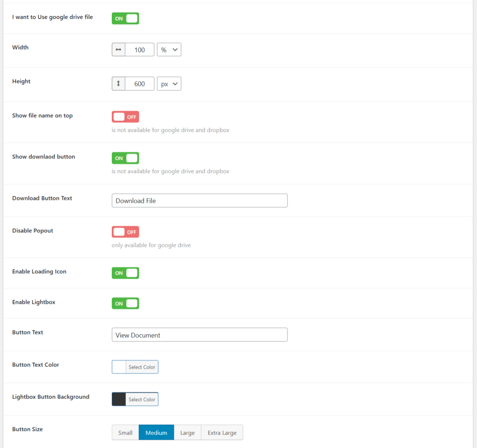Toggle off 'Enable Loading Icon'
The width and height of the screenshot is (477, 448).
125,273
